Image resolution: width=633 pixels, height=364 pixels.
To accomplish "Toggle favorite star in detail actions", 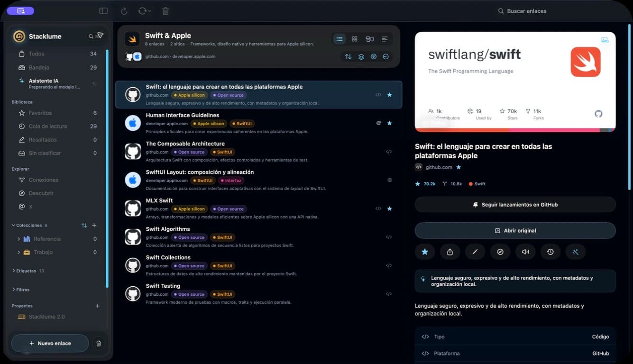I will 425,252.
